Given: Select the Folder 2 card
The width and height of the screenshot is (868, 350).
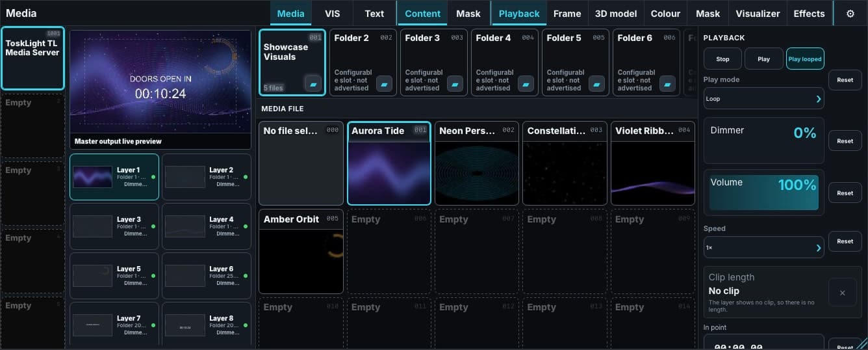Looking at the screenshot, I should click(363, 62).
